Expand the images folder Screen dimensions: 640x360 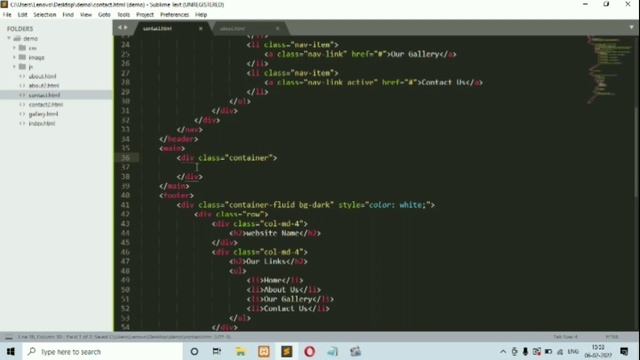click(14, 57)
